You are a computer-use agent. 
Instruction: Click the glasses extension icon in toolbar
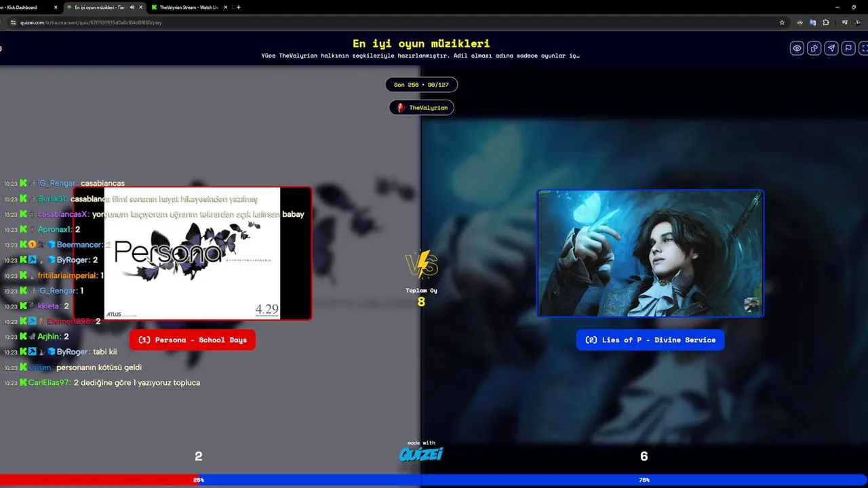800,22
